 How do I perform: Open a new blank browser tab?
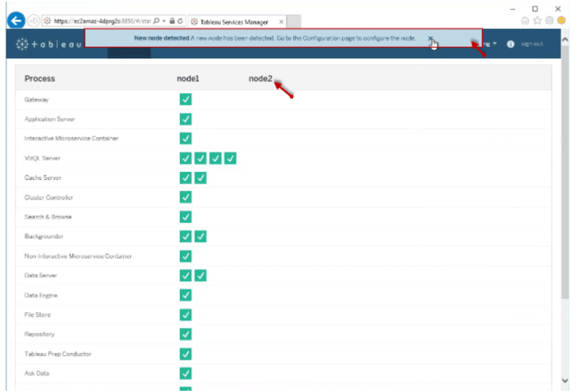coord(294,22)
